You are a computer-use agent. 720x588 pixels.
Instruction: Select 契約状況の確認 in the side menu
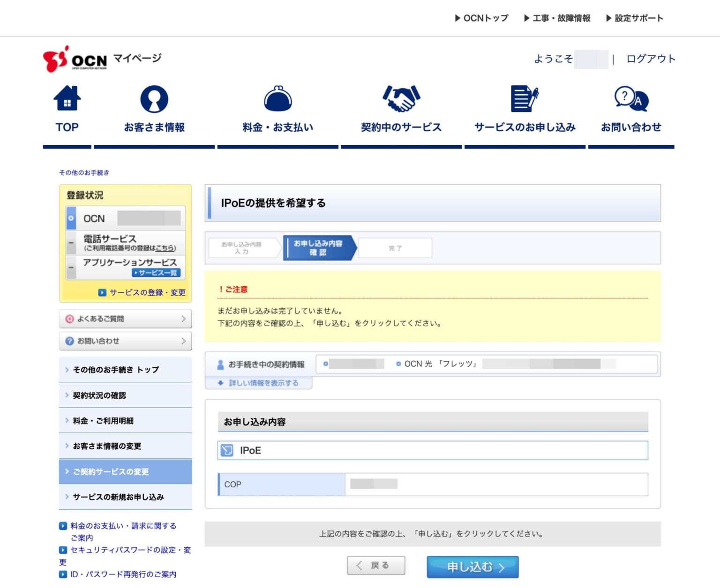(125, 395)
